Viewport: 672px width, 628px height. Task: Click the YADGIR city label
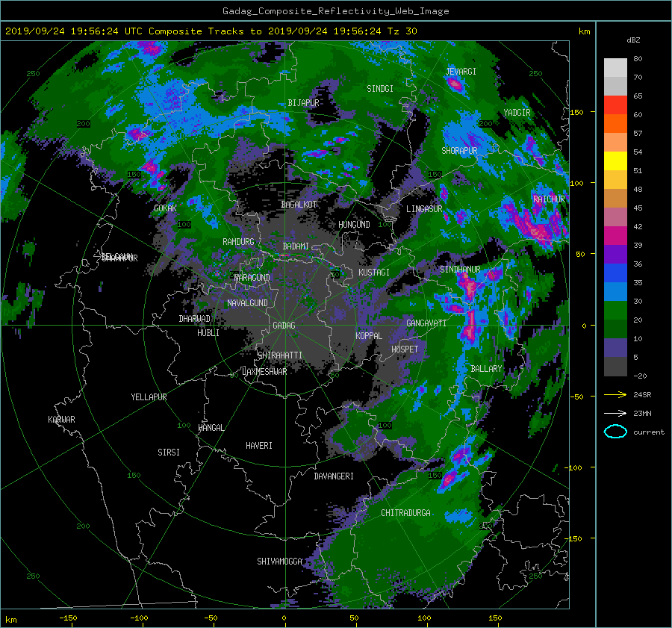[x=517, y=113]
